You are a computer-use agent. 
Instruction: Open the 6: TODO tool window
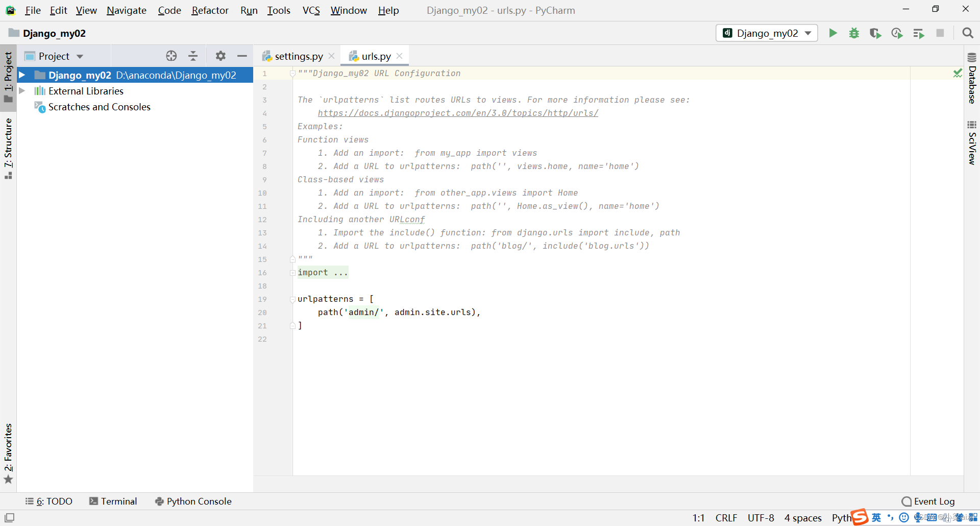(49, 501)
